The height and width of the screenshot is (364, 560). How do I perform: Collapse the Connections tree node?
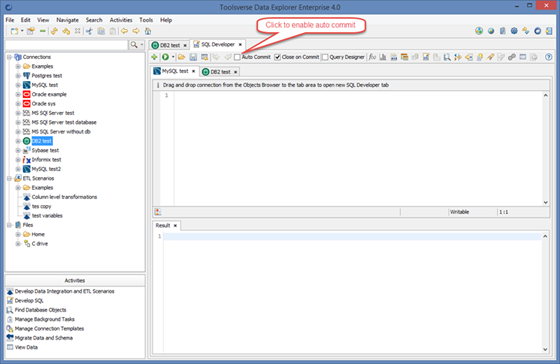pyautogui.click(x=9, y=57)
